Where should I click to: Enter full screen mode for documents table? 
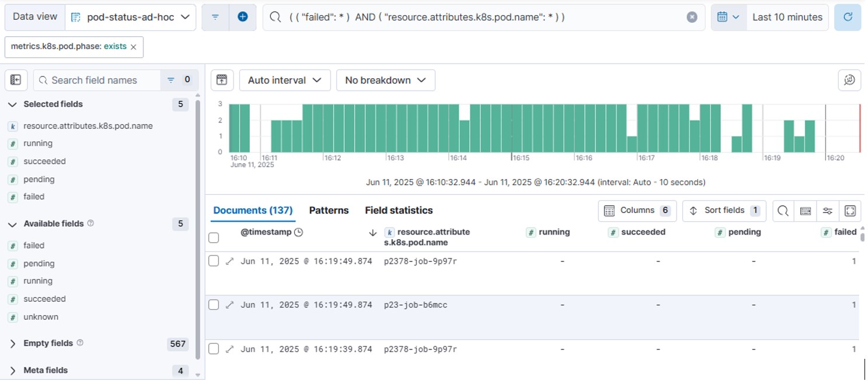click(850, 211)
